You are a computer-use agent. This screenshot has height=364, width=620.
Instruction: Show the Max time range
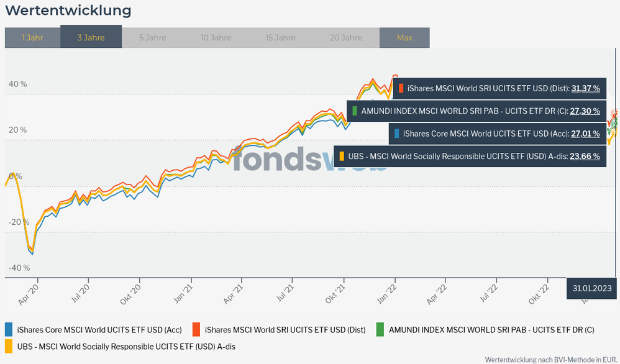pos(404,38)
